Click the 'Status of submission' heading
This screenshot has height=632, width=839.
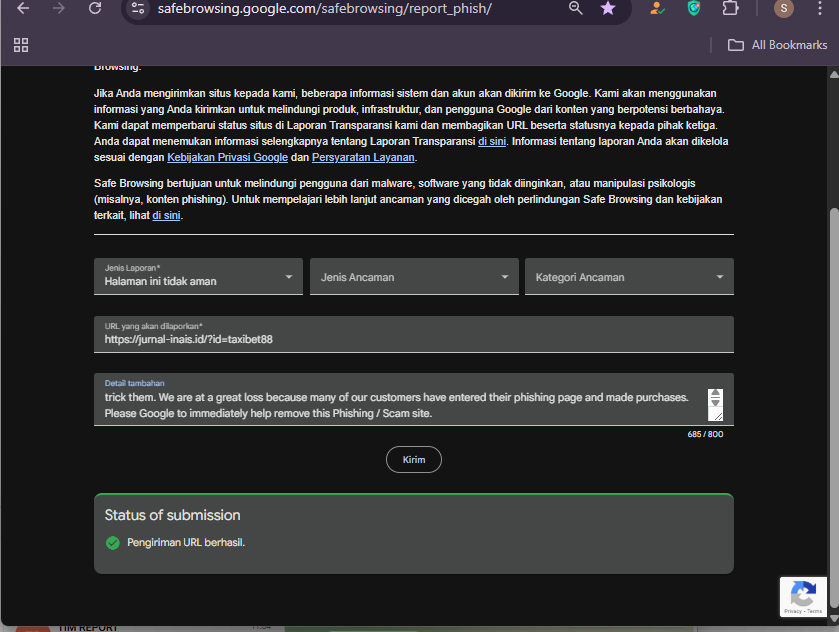[172, 515]
